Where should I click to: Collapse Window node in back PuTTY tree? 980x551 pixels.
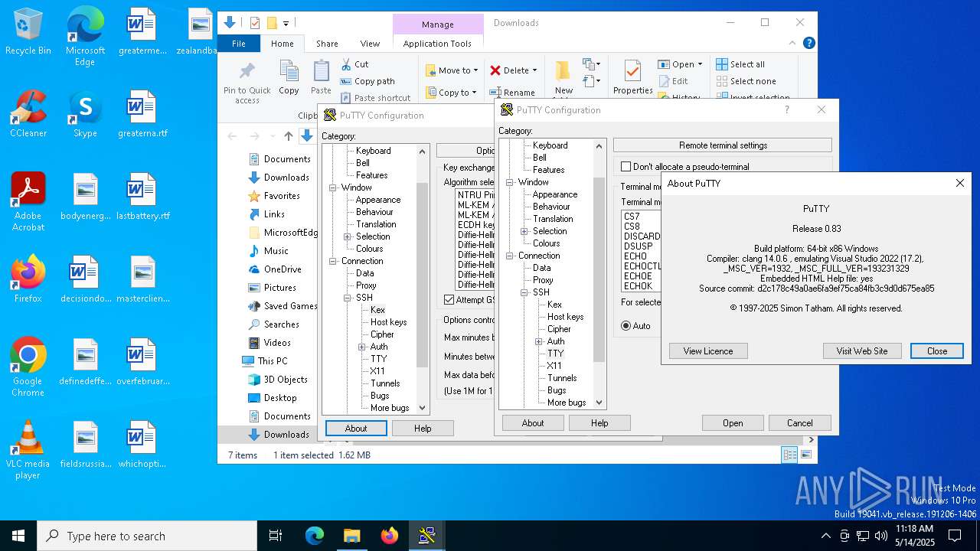coord(333,187)
